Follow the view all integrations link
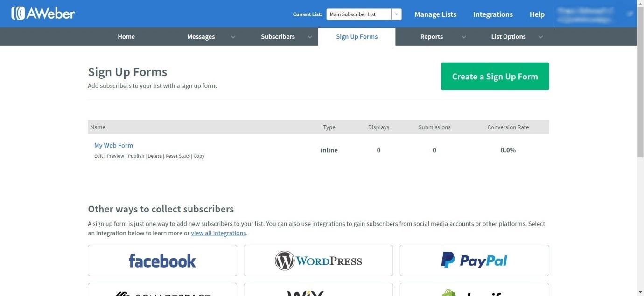The width and height of the screenshot is (644, 296). point(218,233)
